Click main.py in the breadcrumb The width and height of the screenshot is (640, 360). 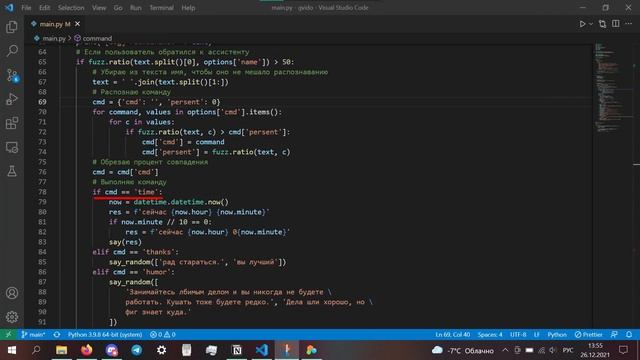53,38
